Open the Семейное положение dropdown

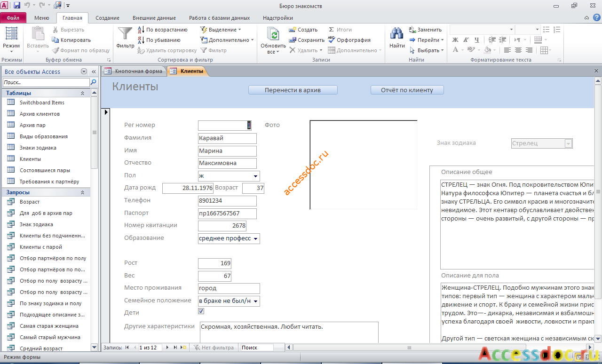256,301
